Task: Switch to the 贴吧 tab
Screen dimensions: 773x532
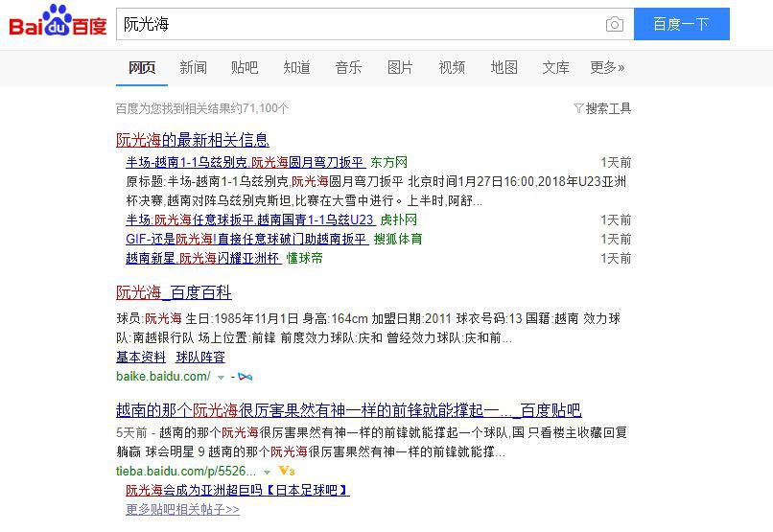Action: coord(245,67)
